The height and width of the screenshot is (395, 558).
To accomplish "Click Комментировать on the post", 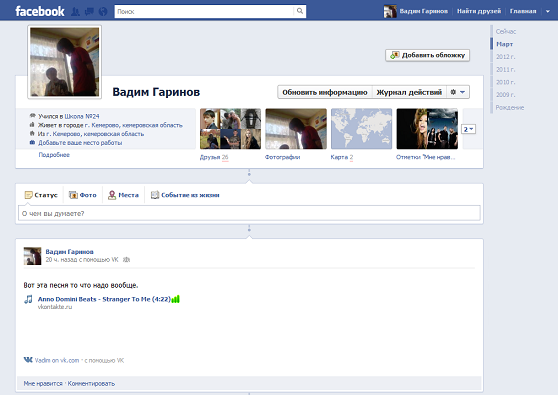I will click(91, 384).
